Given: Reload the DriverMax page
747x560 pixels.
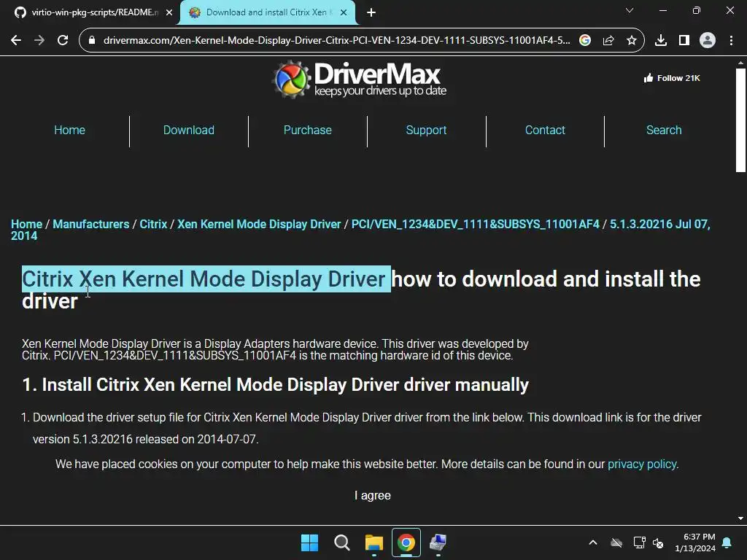Looking at the screenshot, I should point(63,41).
